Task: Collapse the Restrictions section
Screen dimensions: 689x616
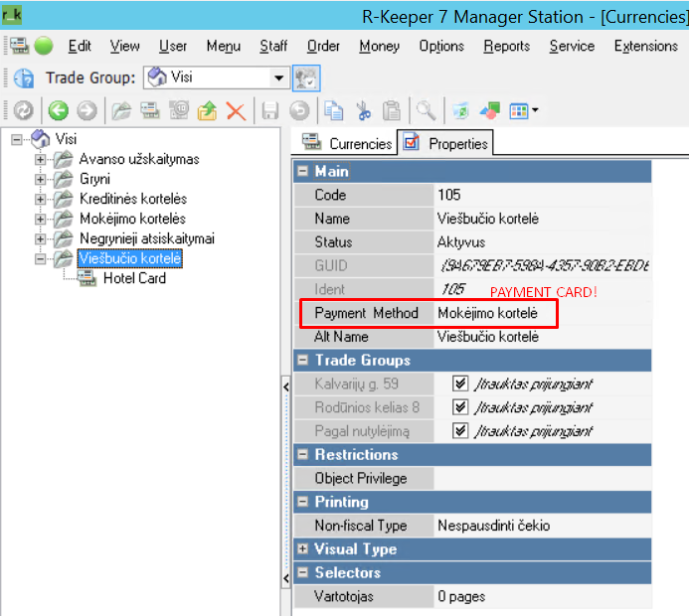Action: click(303, 454)
